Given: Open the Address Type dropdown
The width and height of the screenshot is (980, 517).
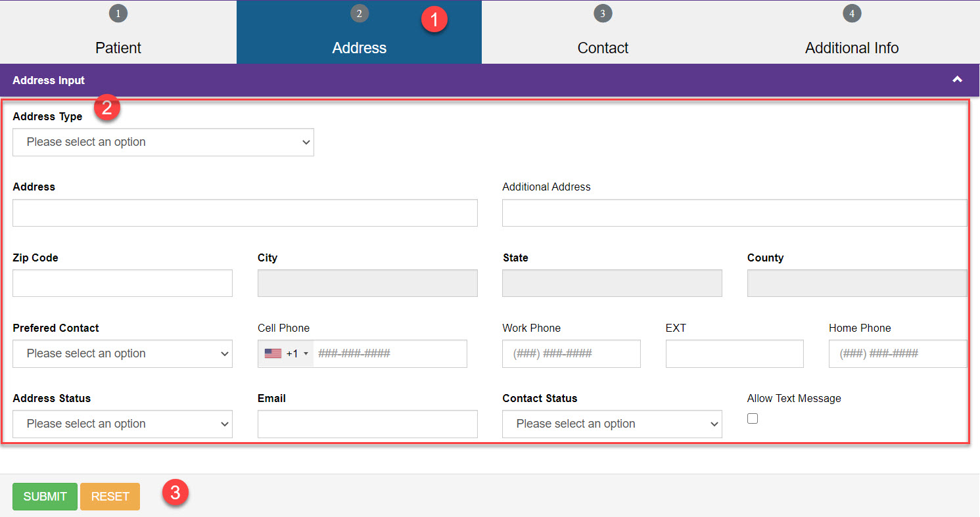Looking at the screenshot, I should 163,142.
